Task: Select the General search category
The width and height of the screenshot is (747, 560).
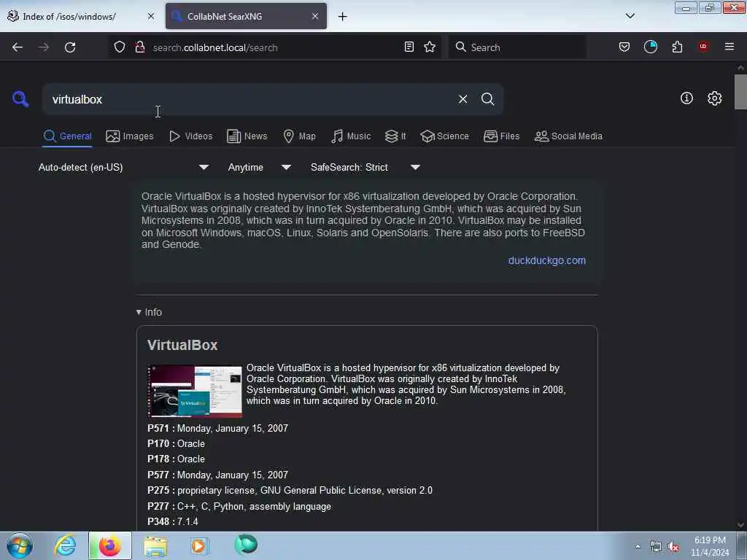Action: [67, 136]
